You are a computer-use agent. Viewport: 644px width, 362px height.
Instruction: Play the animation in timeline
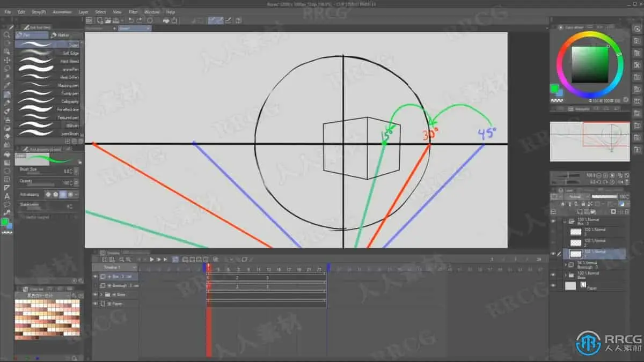click(x=152, y=259)
